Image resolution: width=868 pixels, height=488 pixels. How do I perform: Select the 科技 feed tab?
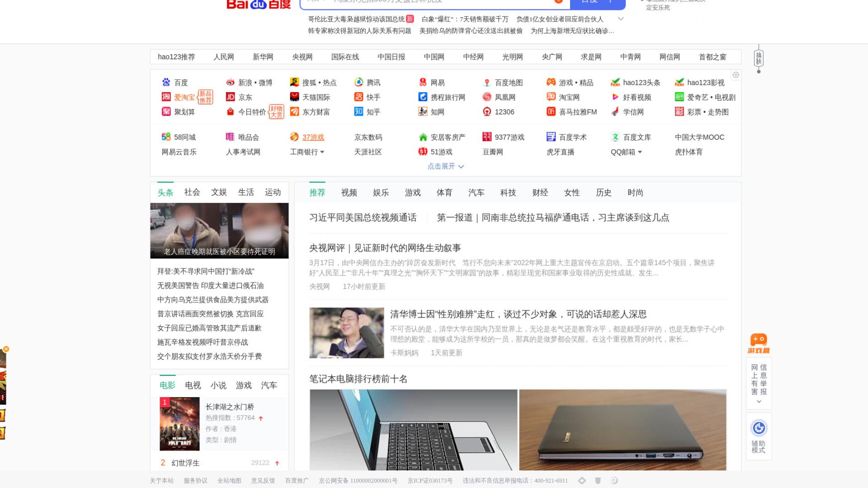point(508,192)
